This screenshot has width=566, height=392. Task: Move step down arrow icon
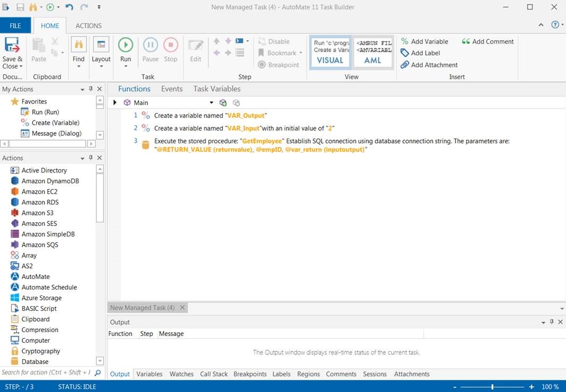click(228, 41)
